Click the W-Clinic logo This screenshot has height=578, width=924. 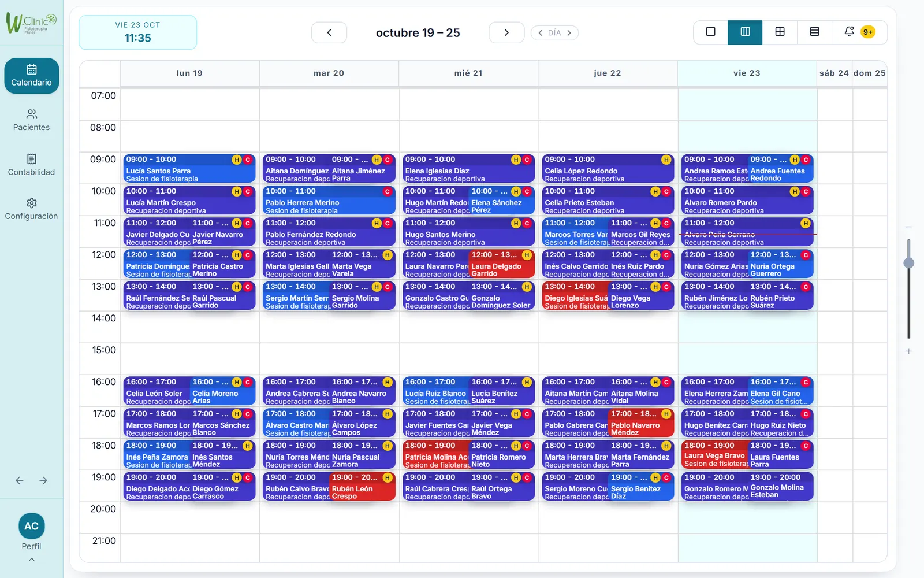click(31, 23)
